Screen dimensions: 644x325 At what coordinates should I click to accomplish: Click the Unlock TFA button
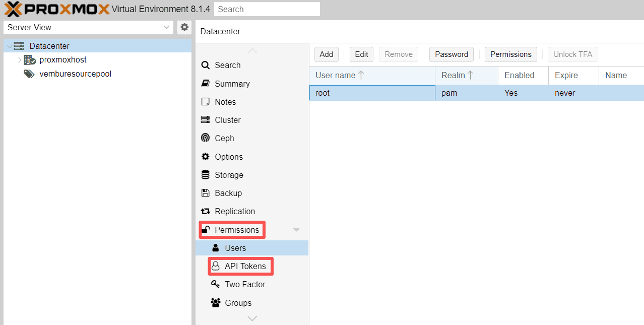573,54
